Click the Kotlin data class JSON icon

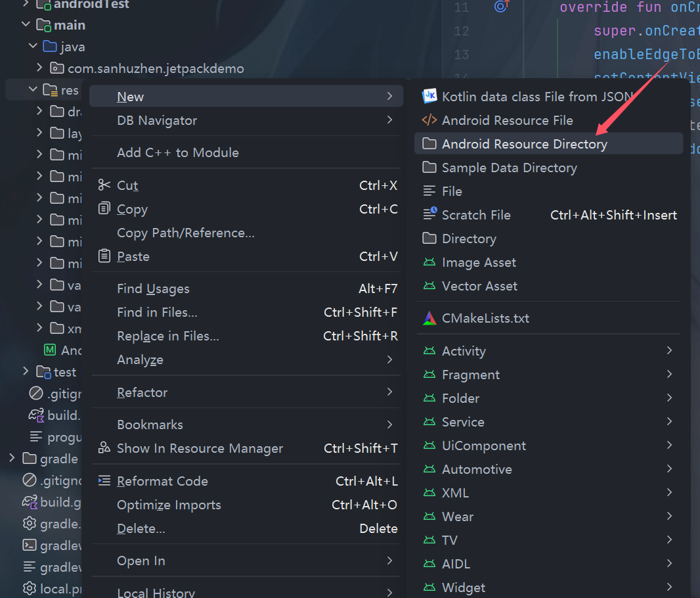[429, 97]
